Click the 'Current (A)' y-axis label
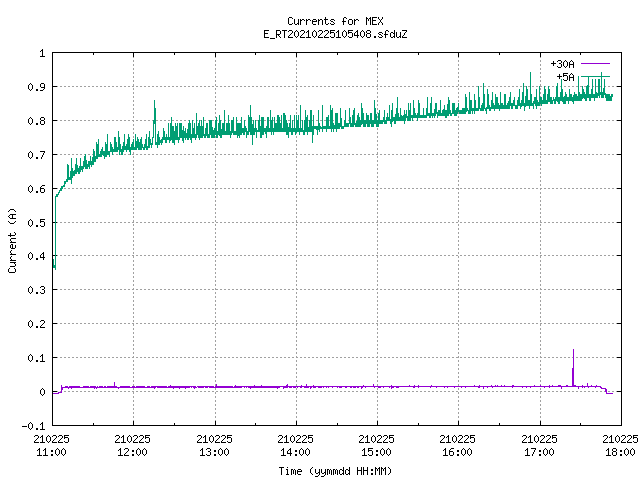 [x=12, y=240]
